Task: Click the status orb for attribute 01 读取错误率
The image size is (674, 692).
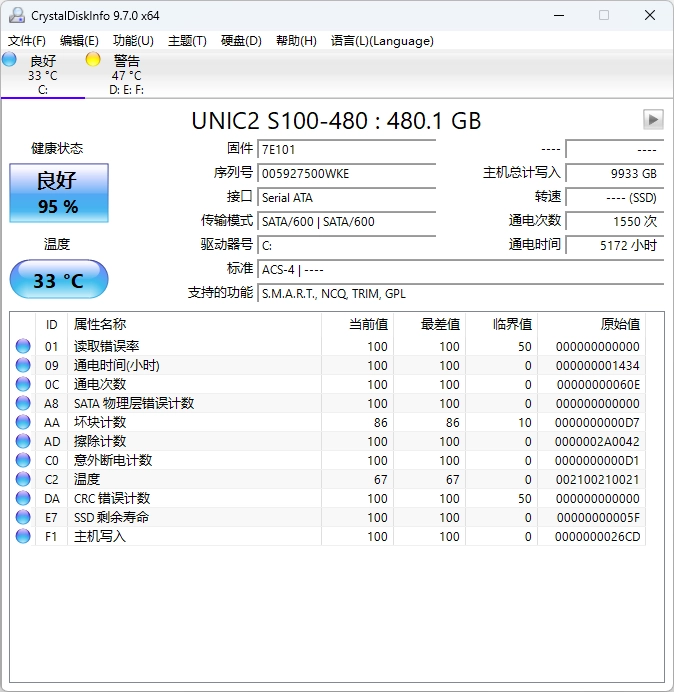Action: click(x=23, y=346)
